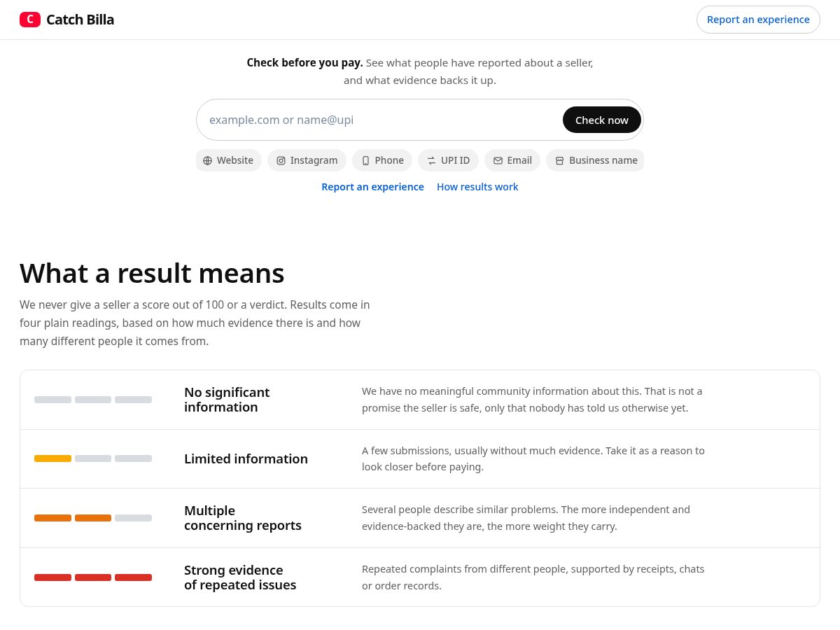Click the red Catch Billa logo icon

coord(30,20)
